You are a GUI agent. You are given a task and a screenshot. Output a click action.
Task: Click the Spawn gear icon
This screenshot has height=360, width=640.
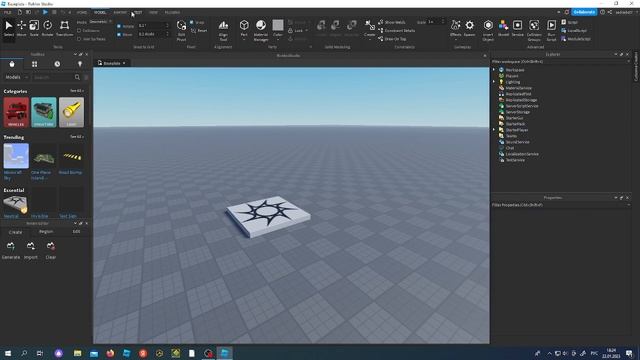coord(470,28)
